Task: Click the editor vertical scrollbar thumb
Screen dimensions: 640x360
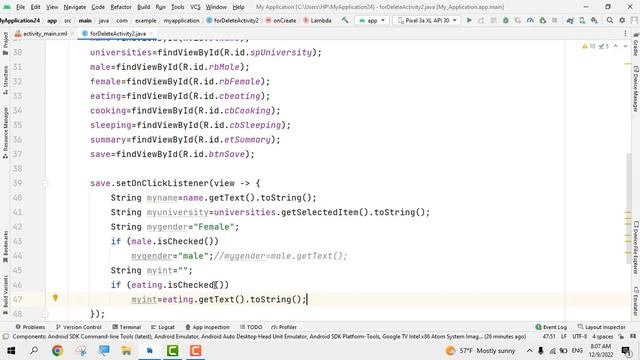Action: 629,208
